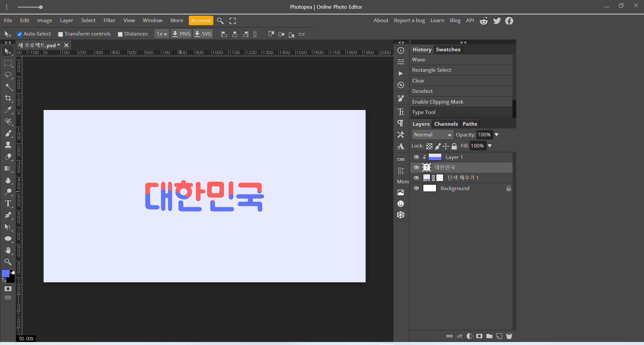Create a new folder in Layers
The image size is (644, 345).
tap(489, 336)
